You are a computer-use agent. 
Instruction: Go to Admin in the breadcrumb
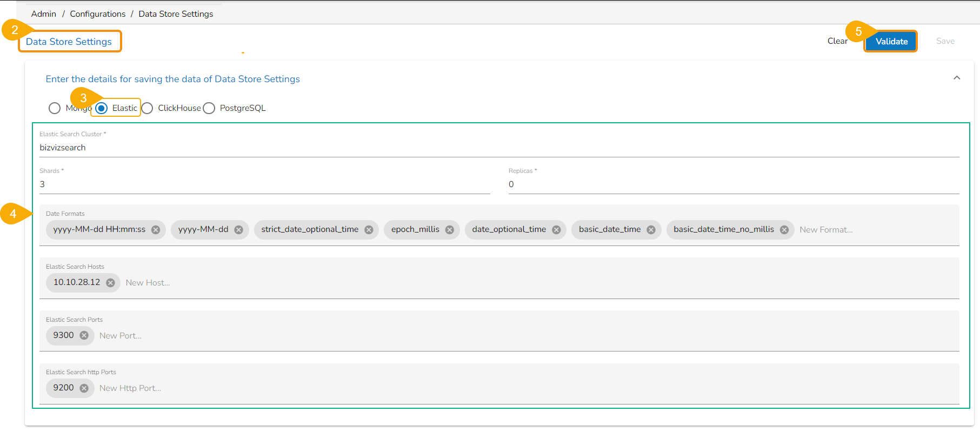44,14
